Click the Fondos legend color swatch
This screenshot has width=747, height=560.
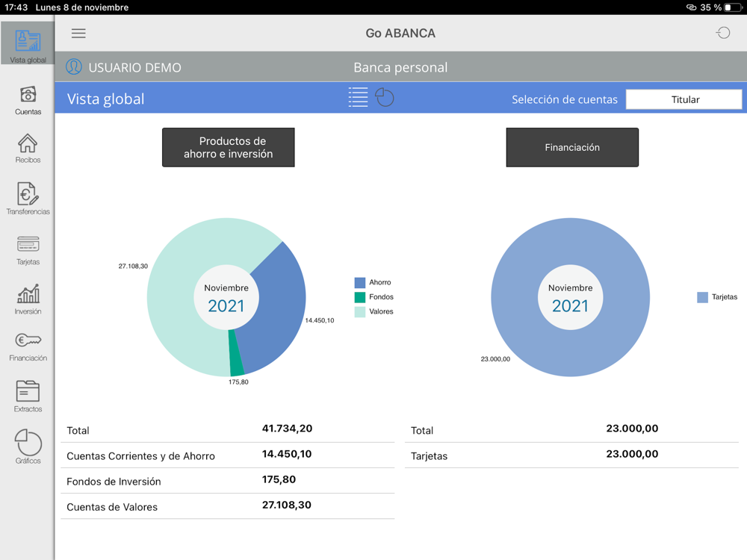(360, 297)
